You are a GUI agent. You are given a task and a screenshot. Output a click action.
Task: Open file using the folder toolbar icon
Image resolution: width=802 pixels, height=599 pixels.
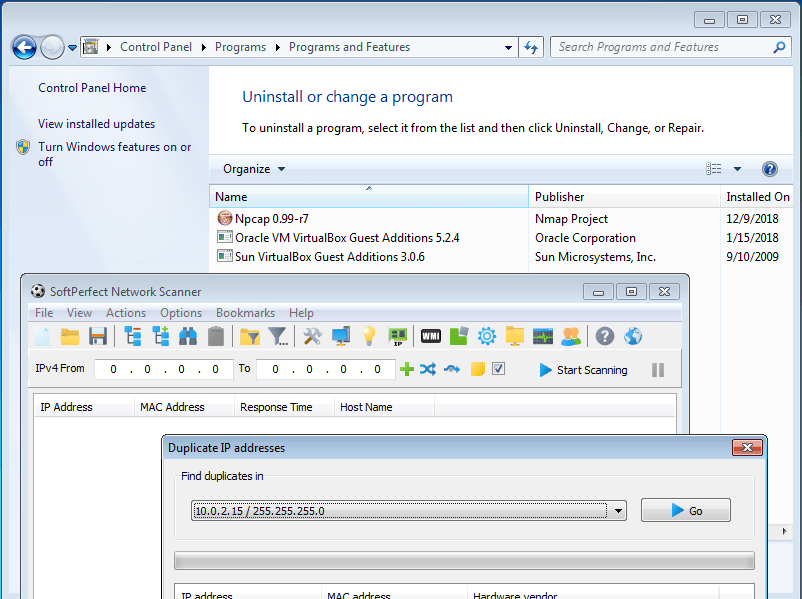[70, 337]
